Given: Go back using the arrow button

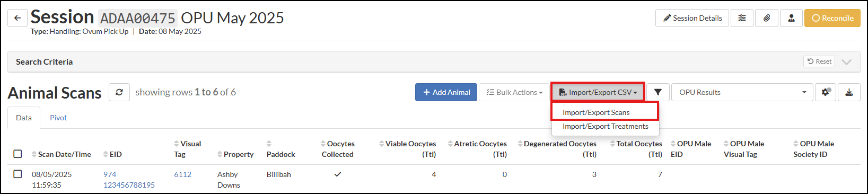Looking at the screenshot, I should (17, 18).
